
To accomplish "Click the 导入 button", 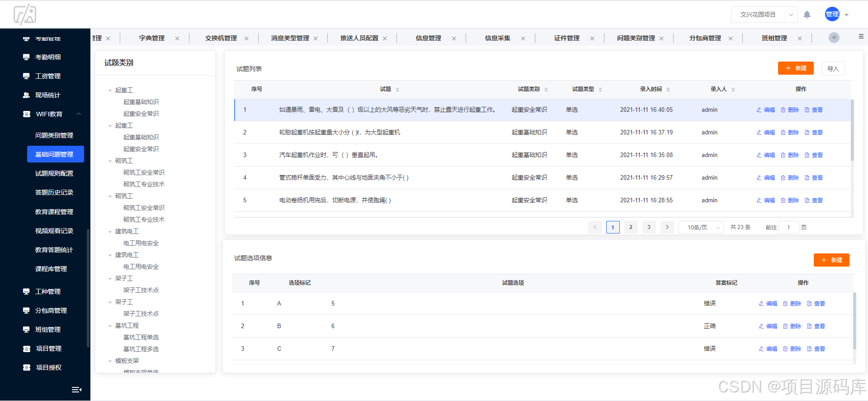I will [x=833, y=69].
